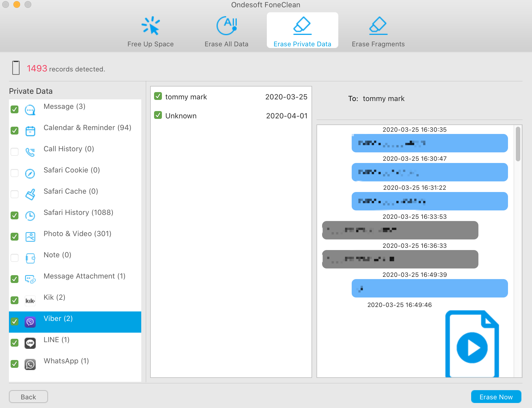Click the Kik app icon
This screenshot has height=408, width=532.
point(30,301)
